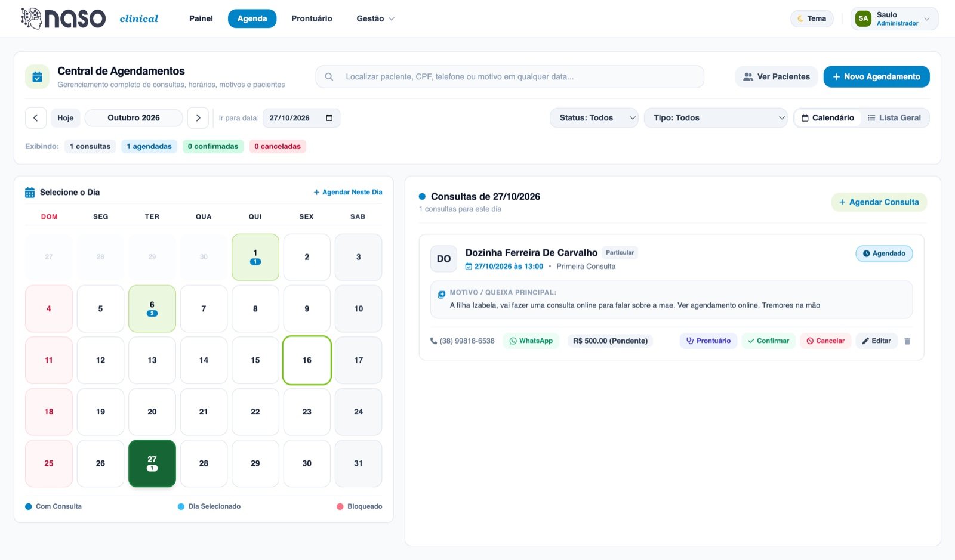Click the patient search input field
Screen dimensions: 955x560
pos(510,76)
